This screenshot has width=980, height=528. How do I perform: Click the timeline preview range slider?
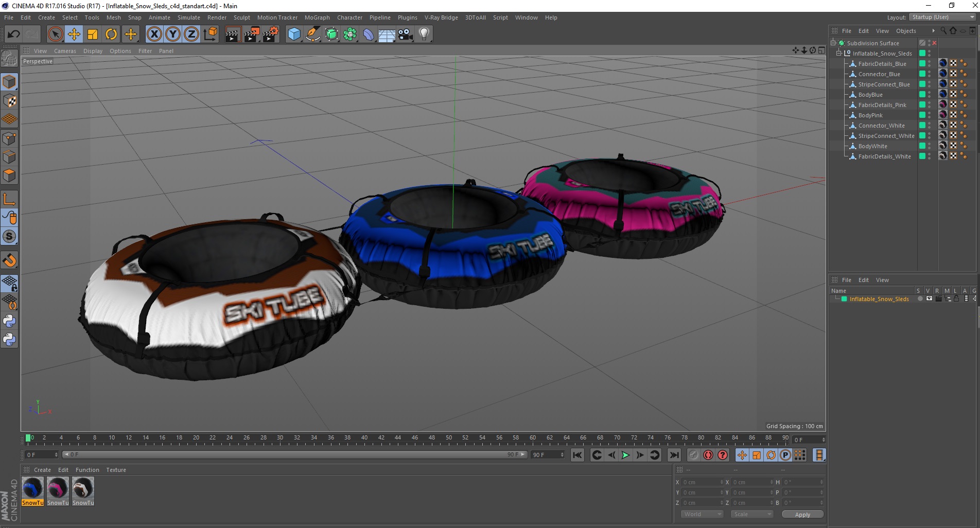[294, 454]
